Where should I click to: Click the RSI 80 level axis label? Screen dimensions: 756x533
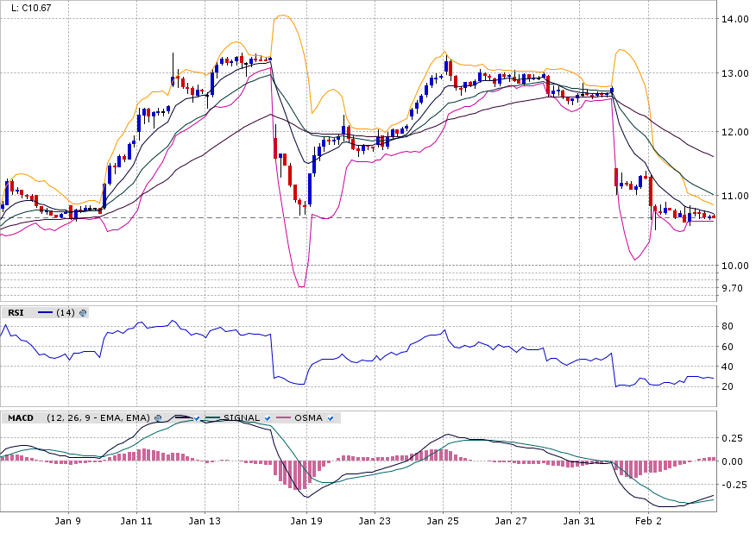coord(728,326)
